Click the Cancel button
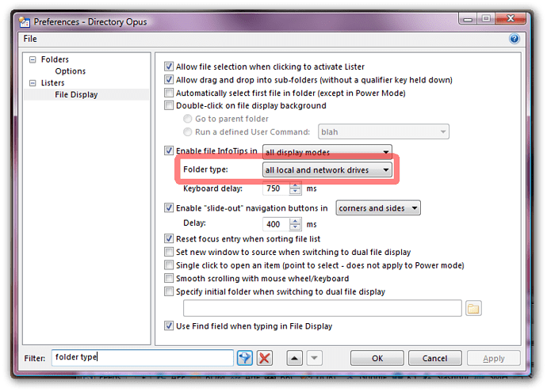Screen dimensions: 547x392 pos(434,358)
